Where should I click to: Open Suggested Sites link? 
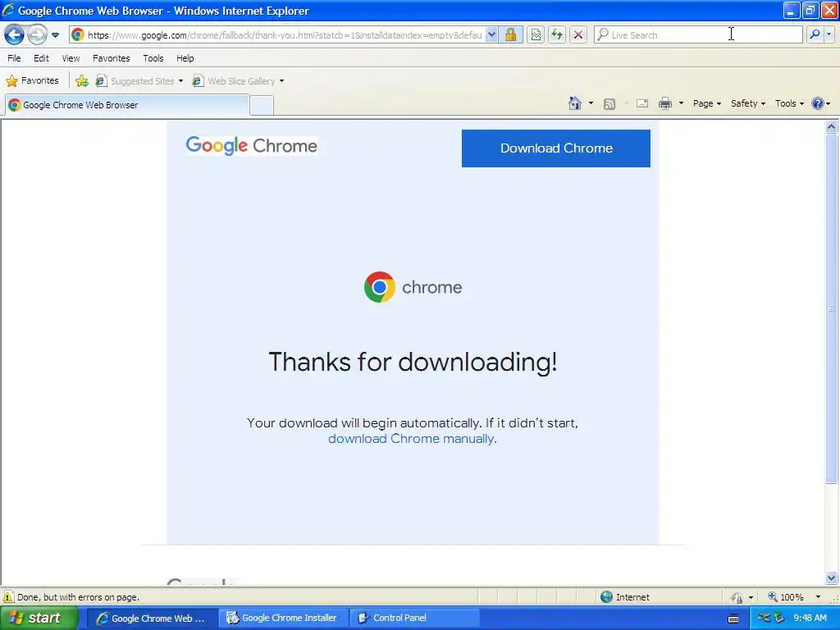[135, 81]
